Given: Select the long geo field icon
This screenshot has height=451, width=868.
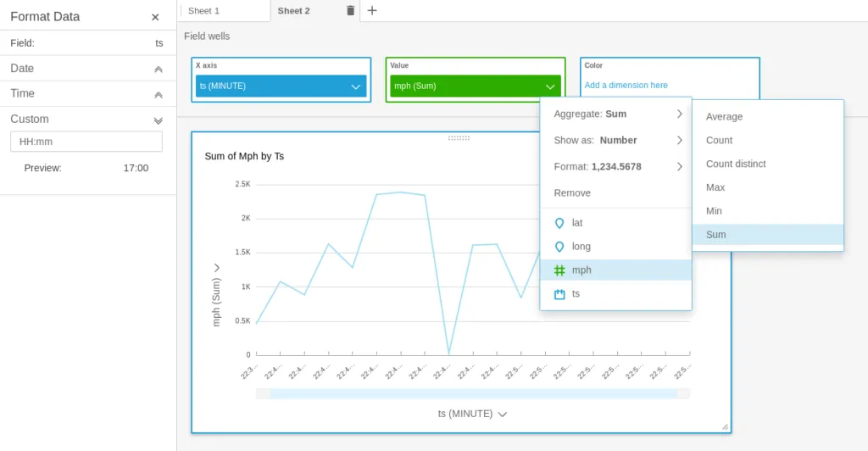Looking at the screenshot, I should click(559, 247).
